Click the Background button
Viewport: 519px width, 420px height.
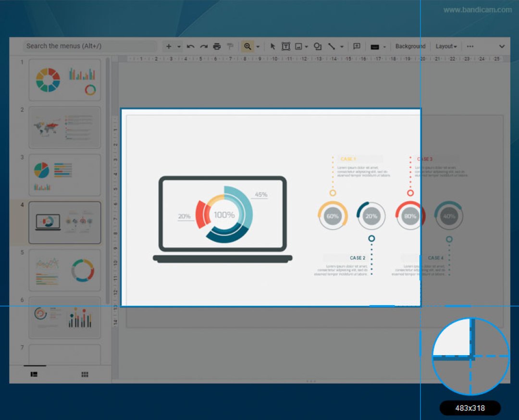(410, 46)
